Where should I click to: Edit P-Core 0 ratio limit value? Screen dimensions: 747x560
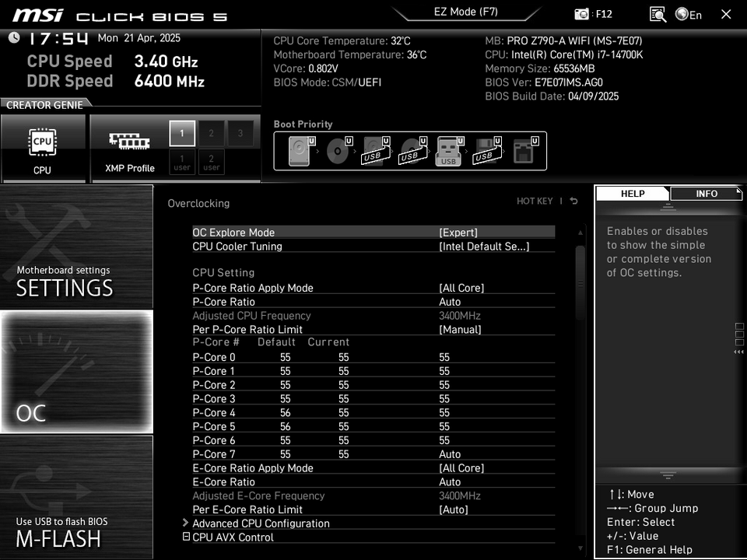point(444,357)
